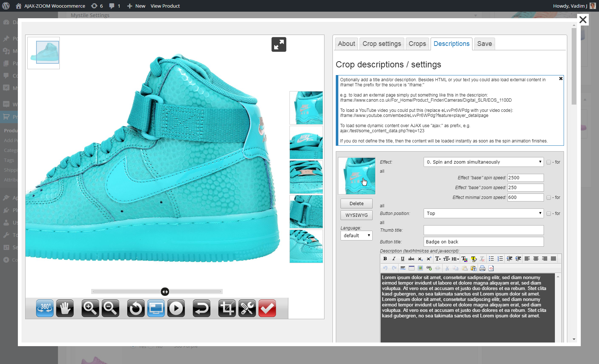Expand the Button position dropdown
The image size is (599, 364).
point(483,214)
